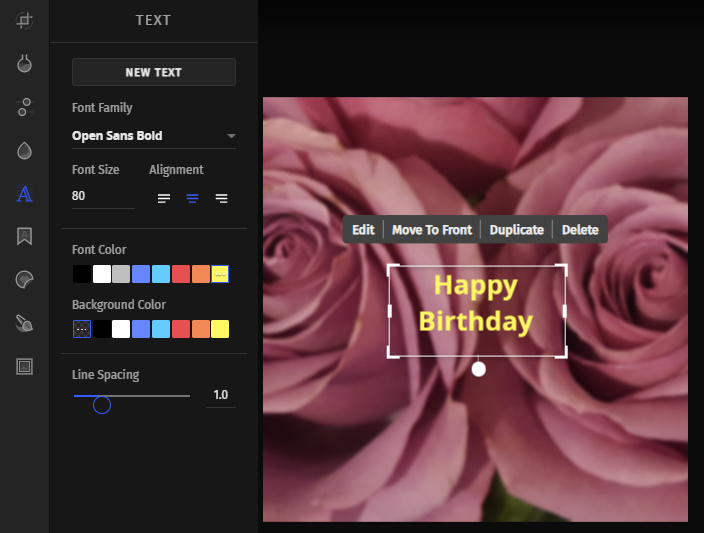Open the Adjust sliders tool
This screenshot has width=704, height=533.
(24, 107)
